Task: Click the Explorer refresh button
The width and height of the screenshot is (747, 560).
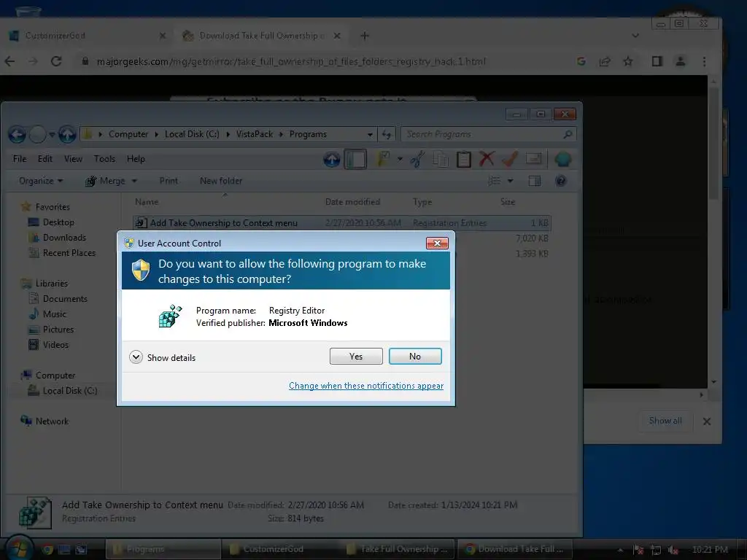Action: point(387,135)
